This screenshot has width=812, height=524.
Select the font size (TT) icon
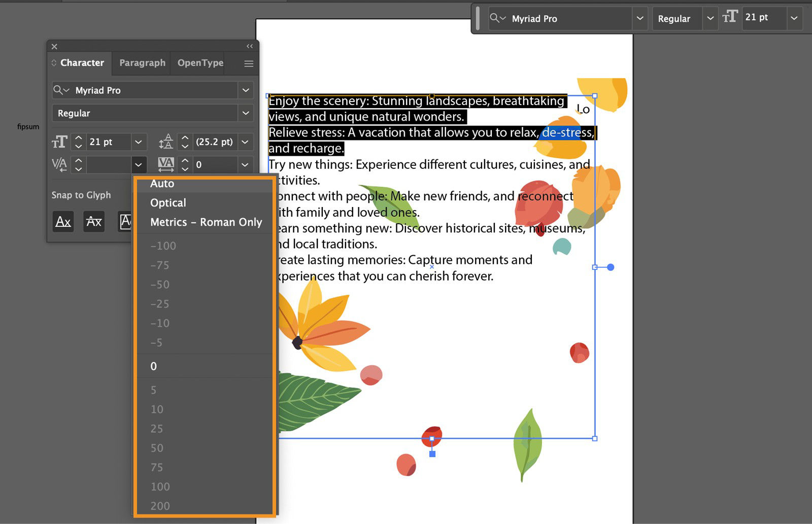[59, 142]
